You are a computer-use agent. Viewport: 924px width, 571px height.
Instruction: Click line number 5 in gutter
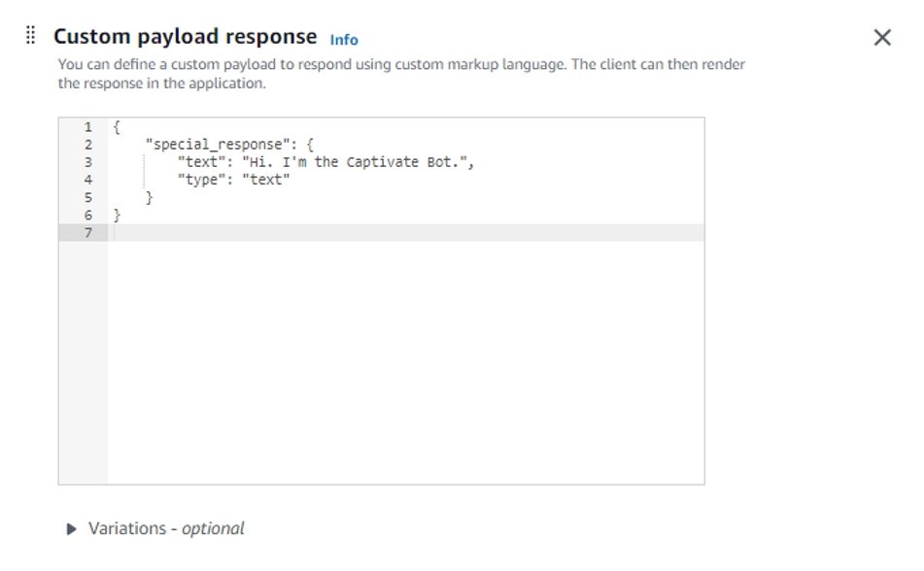coord(87,197)
